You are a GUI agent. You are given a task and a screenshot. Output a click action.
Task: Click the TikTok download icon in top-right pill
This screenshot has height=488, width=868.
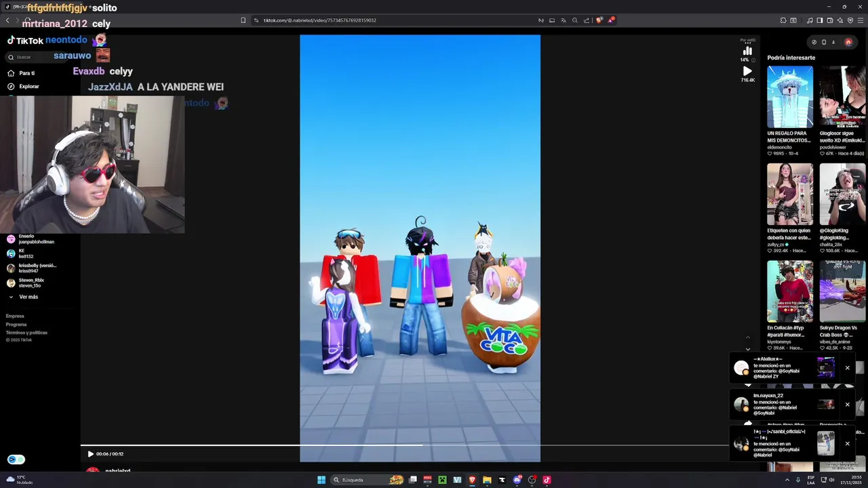tap(833, 42)
